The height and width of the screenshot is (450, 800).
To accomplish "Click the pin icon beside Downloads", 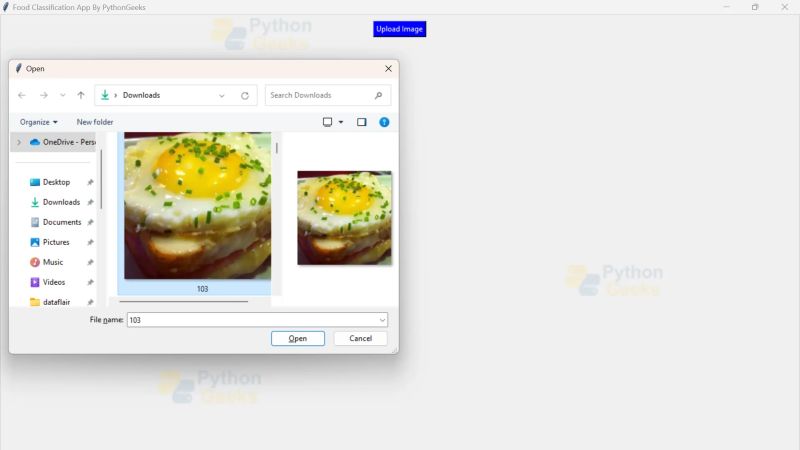I will [90, 202].
